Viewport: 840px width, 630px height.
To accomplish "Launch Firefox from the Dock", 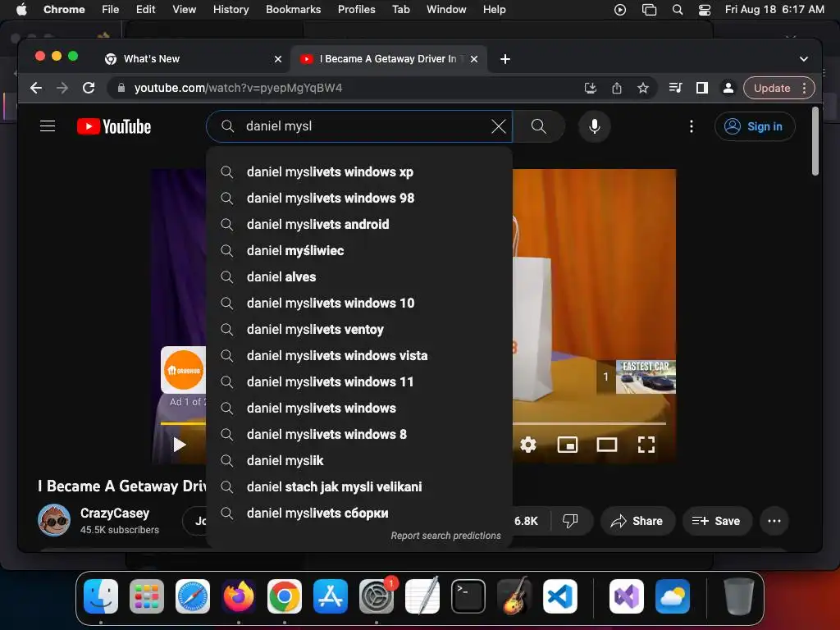I will 239,596.
